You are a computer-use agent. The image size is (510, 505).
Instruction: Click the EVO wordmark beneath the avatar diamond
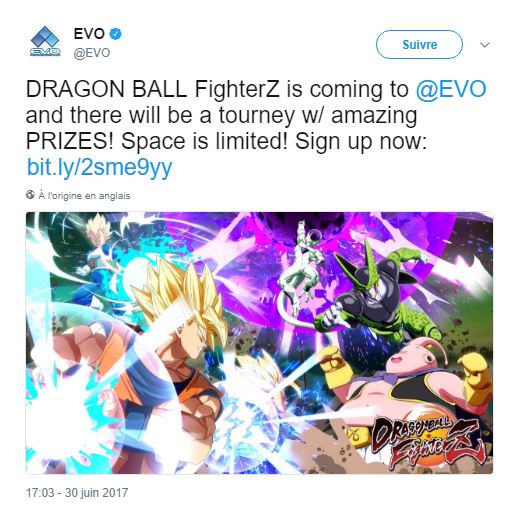pyautogui.click(x=45, y=52)
